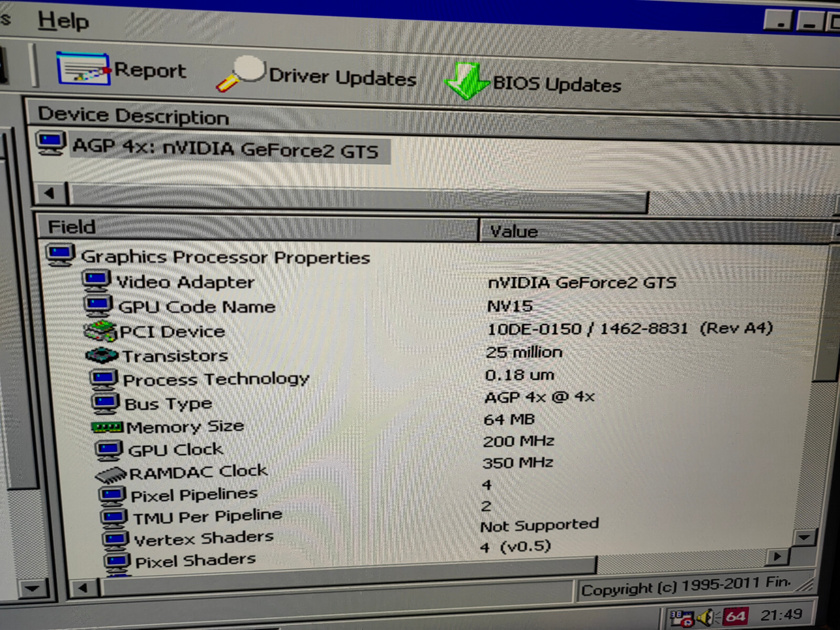Click the system tray clock 21:49

pyautogui.click(x=782, y=614)
